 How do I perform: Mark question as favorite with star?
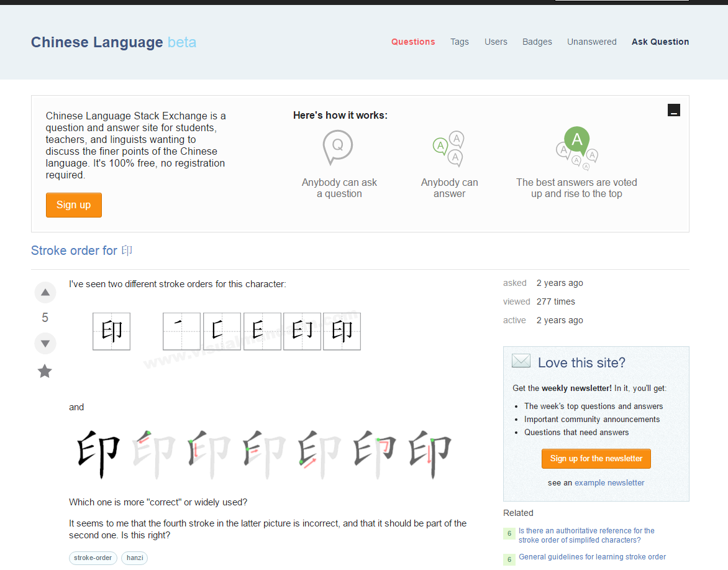(x=45, y=371)
